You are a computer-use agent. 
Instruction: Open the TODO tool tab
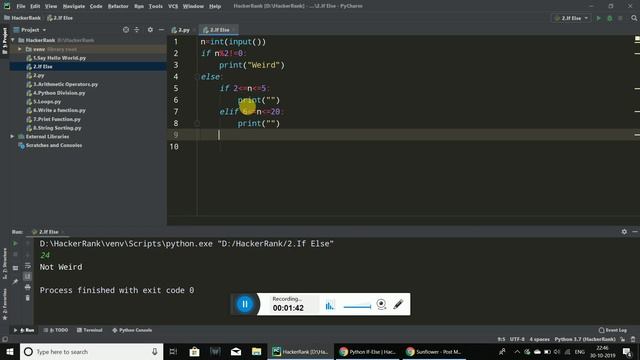click(56, 330)
